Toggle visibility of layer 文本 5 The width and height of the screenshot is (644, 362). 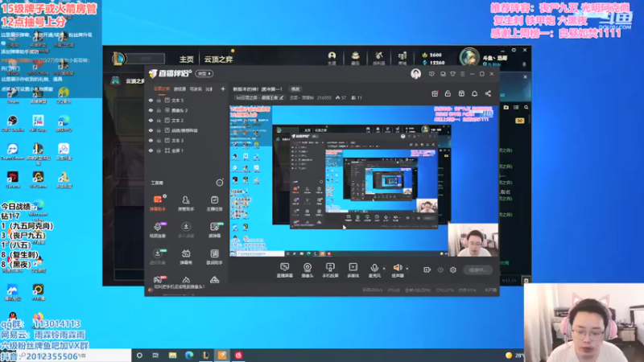coord(151,100)
